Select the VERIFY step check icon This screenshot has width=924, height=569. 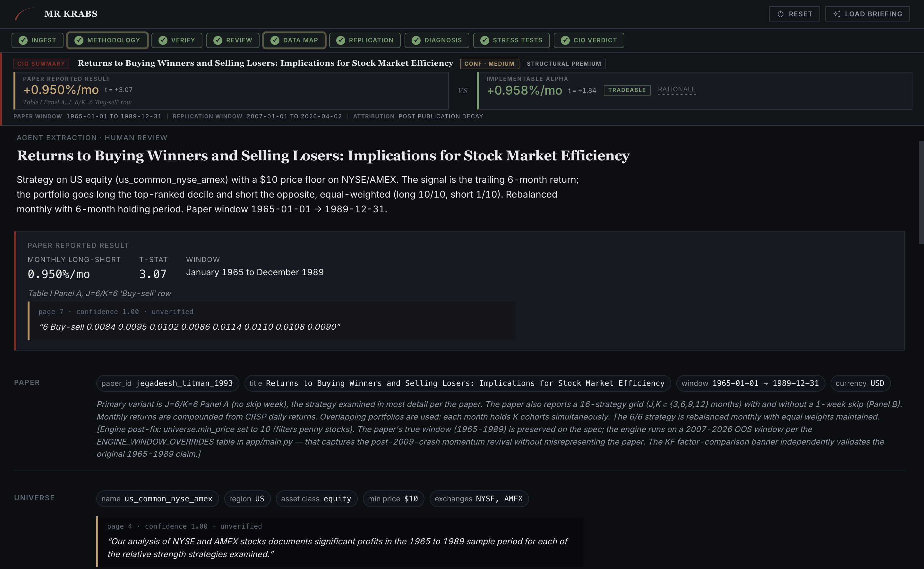tap(163, 40)
